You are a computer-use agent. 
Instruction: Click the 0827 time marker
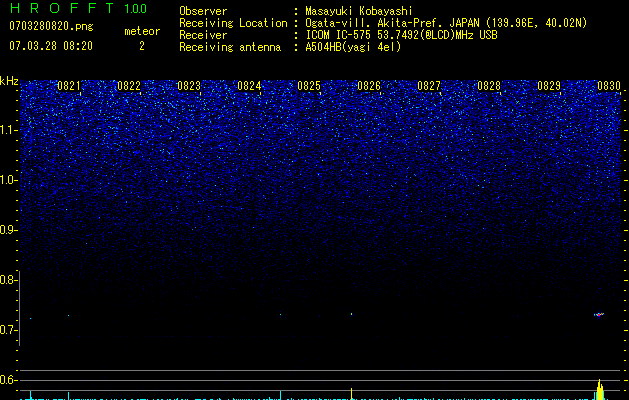coord(429,86)
